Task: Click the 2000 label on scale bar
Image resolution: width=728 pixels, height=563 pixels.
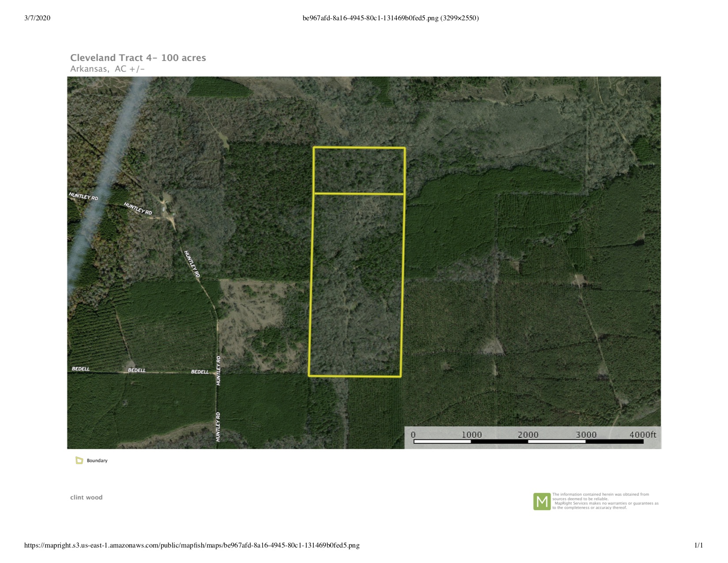Action: [x=528, y=435]
